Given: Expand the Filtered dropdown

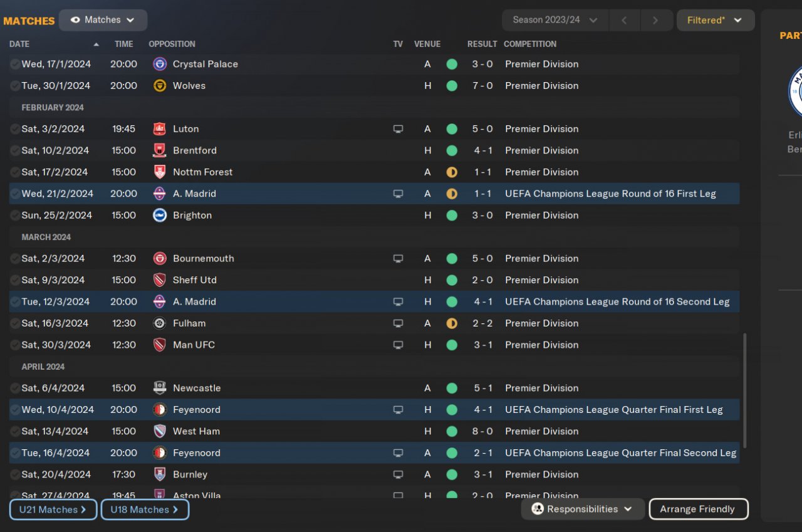Looking at the screenshot, I should point(715,20).
